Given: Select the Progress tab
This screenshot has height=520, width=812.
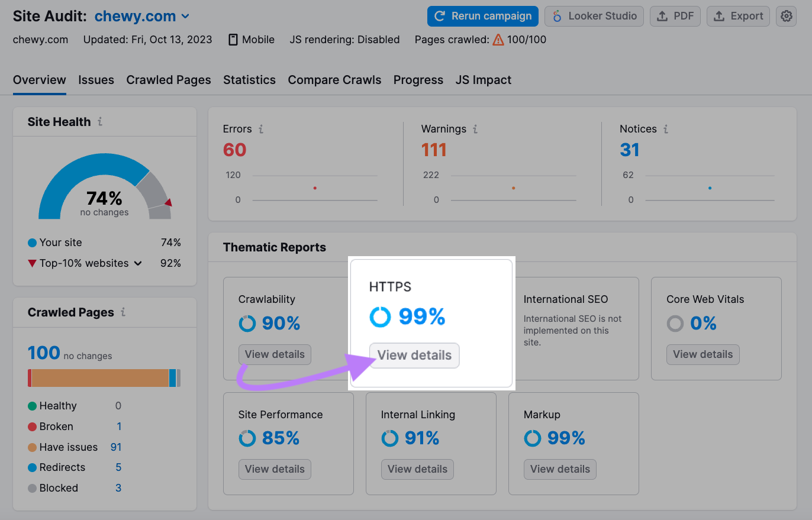Looking at the screenshot, I should click(x=418, y=80).
